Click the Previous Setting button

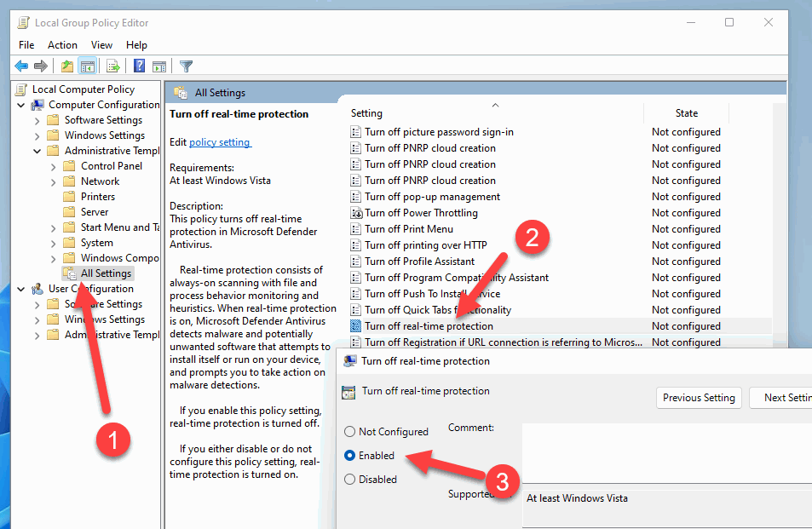coord(699,398)
